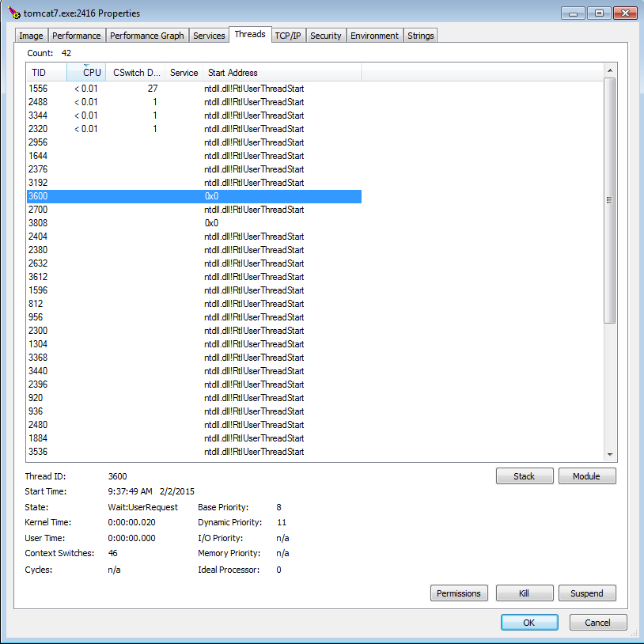Select thread row 920
644x644 pixels.
point(194,398)
